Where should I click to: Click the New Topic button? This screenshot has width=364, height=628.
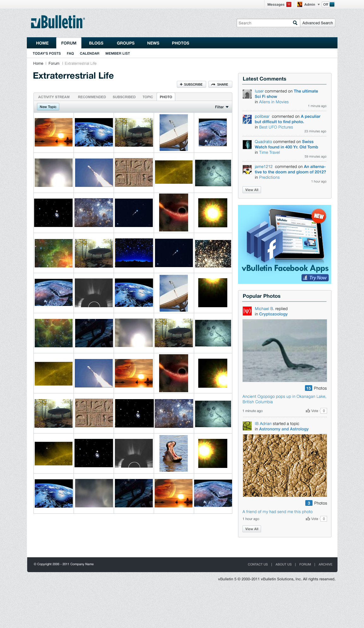click(x=48, y=107)
